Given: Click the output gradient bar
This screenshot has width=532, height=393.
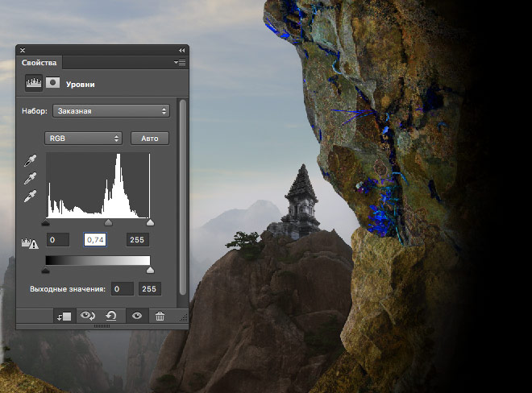Looking at the screenshot, I should 98,260.
